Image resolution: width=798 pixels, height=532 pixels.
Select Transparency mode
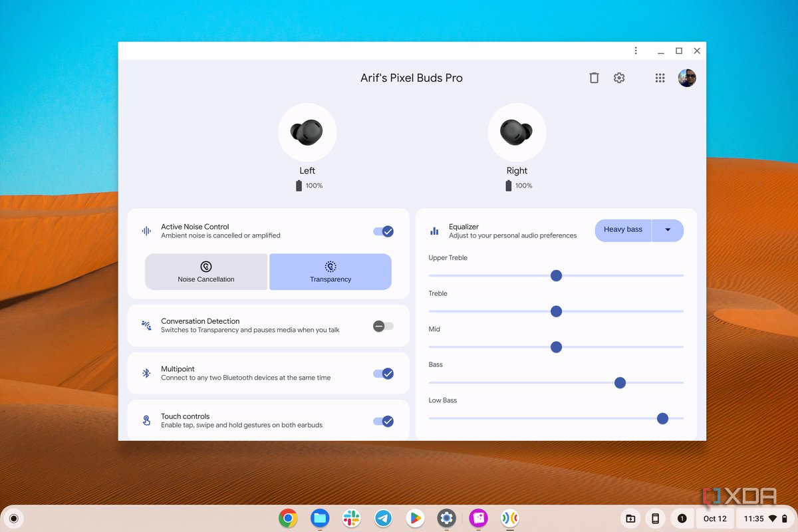click(331, 271)
